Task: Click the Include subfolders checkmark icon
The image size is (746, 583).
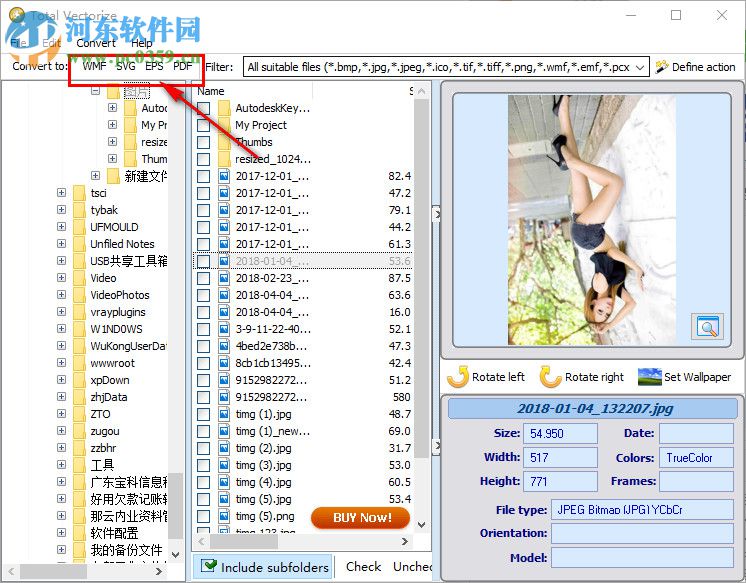Action: pyautogui.click(x=209, y=565)
